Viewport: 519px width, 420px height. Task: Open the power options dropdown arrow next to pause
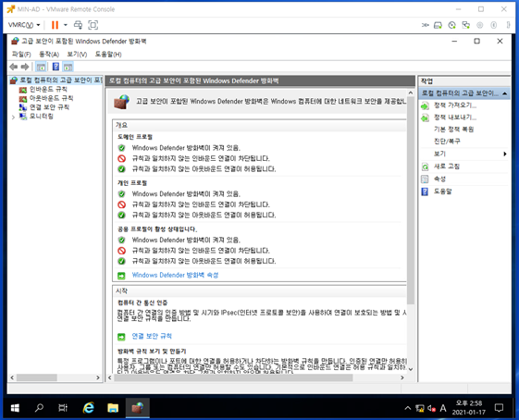point(66,25)
